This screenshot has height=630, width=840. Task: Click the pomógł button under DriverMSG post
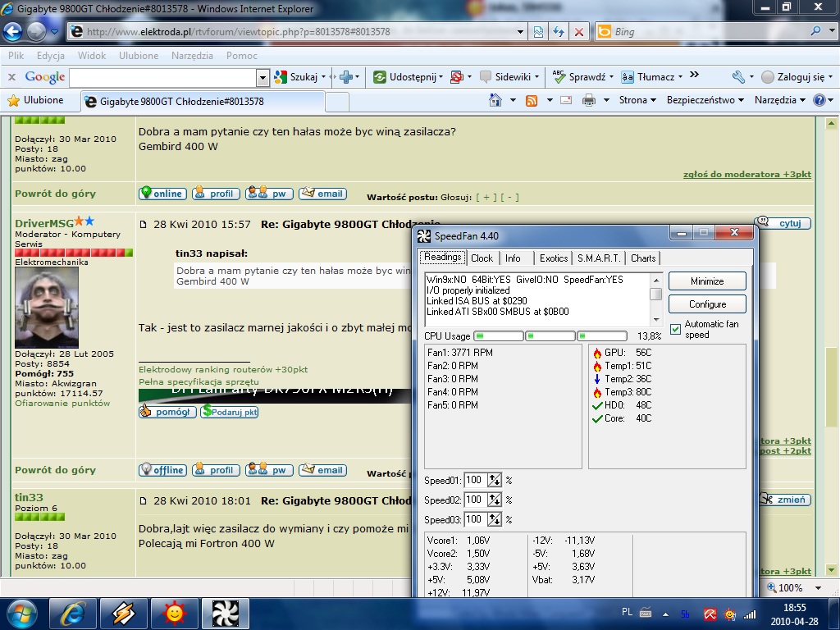coord(167,412)
